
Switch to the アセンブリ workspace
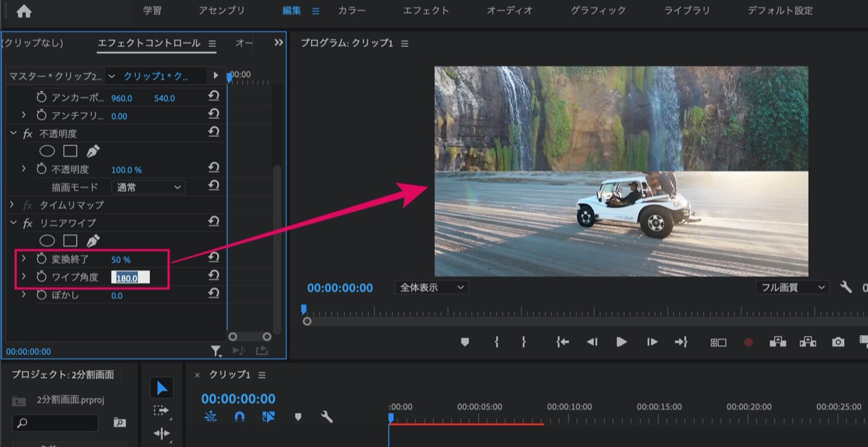tap(222, 11)
